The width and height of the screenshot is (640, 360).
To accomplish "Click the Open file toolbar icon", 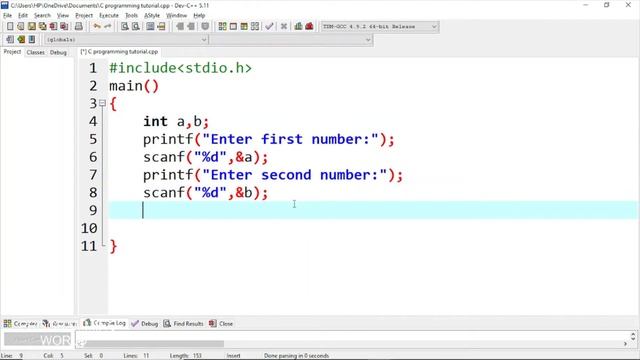I will pos(20,27).
